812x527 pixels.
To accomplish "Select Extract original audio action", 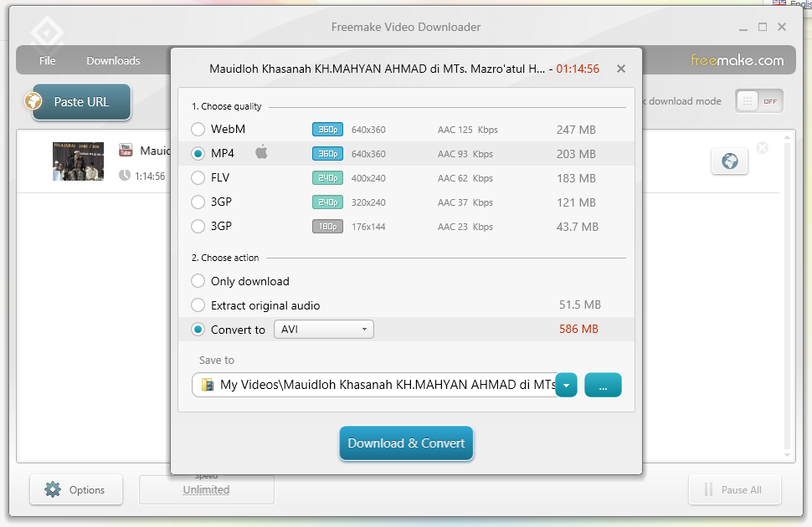I will (198, 305).
